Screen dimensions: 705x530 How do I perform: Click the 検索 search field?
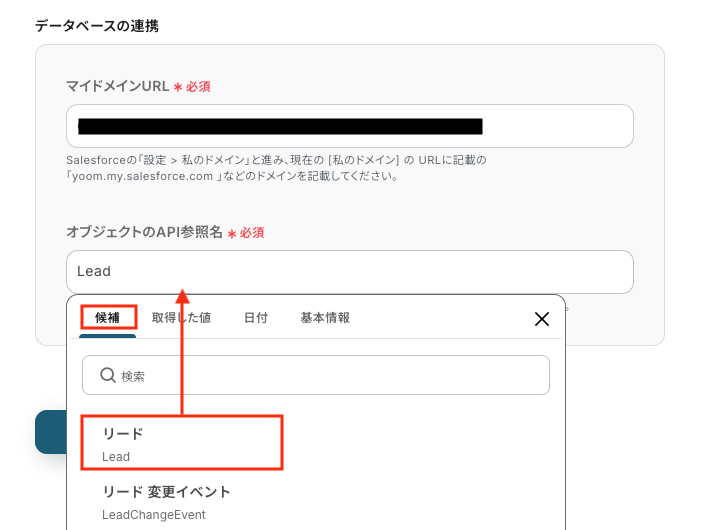[x=316, y=375]
